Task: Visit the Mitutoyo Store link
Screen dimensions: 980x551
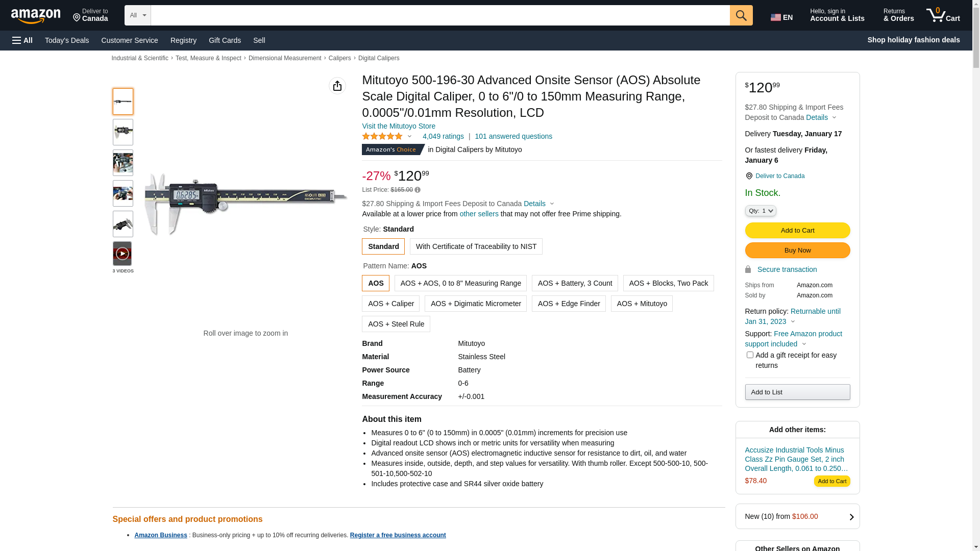Action: (x=399, y=126)
